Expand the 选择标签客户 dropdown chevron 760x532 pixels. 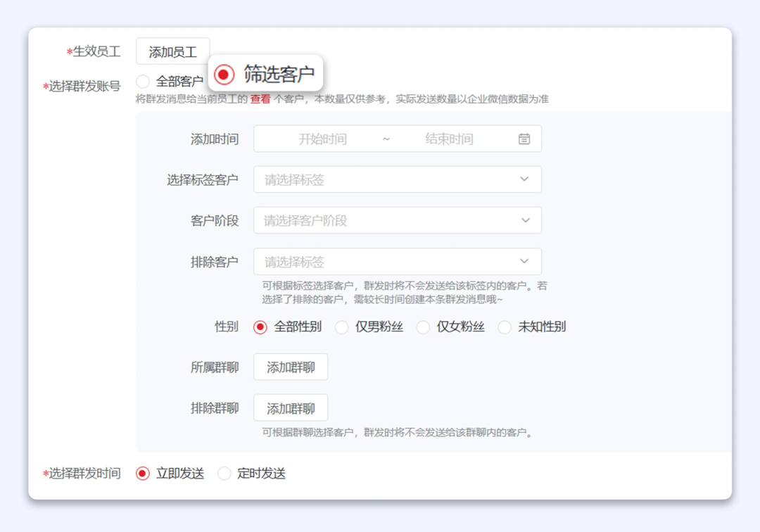click(524, 179)
